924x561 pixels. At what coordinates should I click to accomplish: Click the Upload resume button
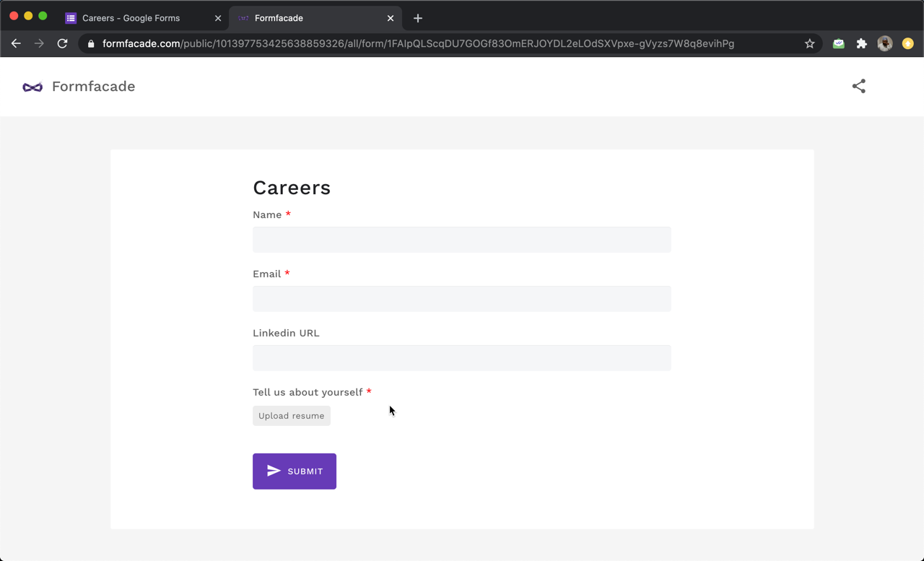292,416
